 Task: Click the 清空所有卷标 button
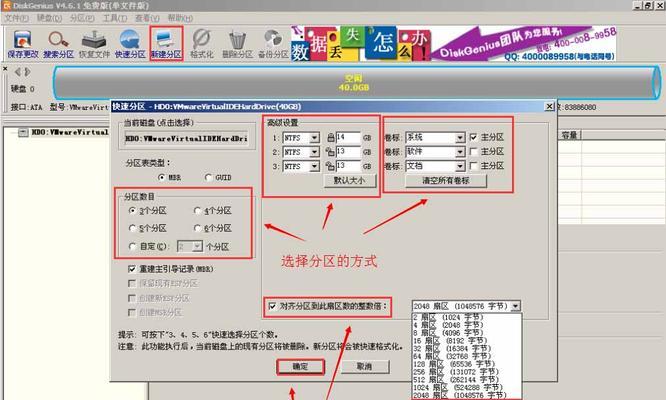tap(446, 180)
